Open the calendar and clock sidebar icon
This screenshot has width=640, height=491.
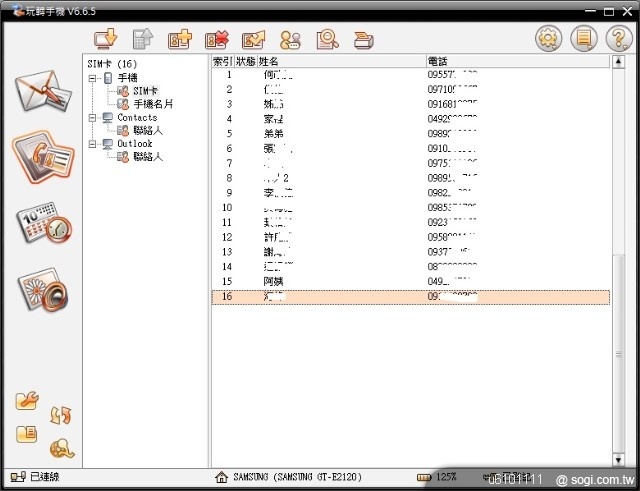(x=44, y=222)
